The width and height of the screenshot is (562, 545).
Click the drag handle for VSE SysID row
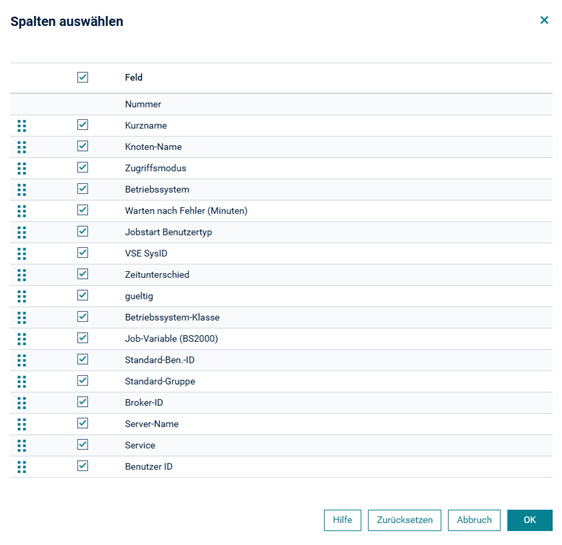coord(22,254)
